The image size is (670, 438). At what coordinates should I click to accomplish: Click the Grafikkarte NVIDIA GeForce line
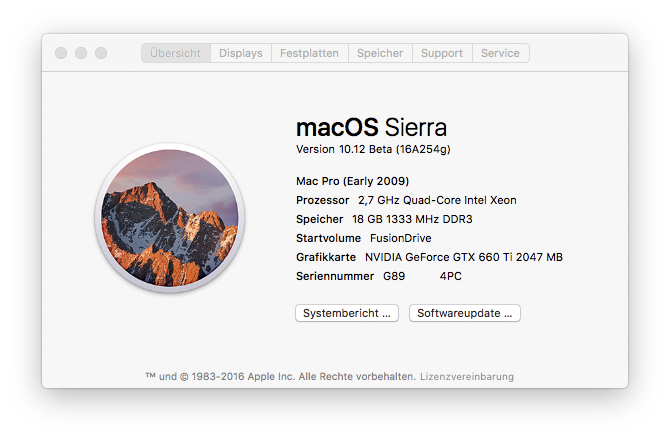pos(429,257)
